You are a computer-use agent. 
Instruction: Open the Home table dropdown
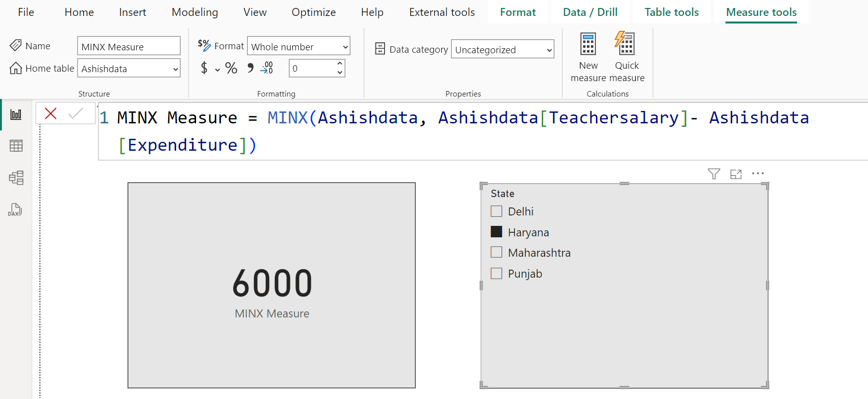[x=129, y=69]
